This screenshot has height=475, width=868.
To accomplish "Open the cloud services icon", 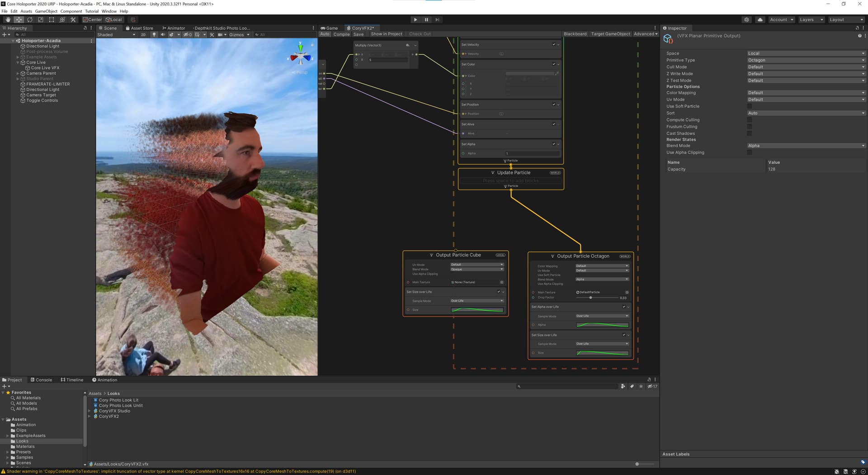I will click(x=760, y=20).
